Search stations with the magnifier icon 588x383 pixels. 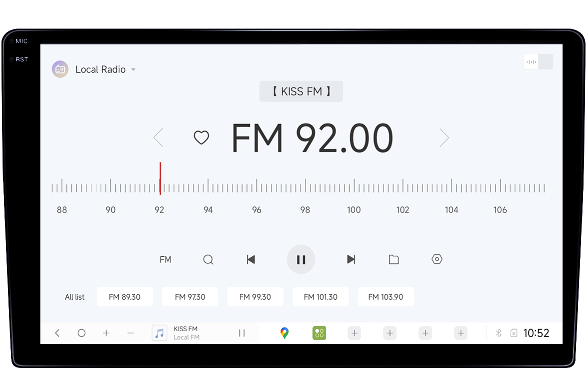[208, 260]
